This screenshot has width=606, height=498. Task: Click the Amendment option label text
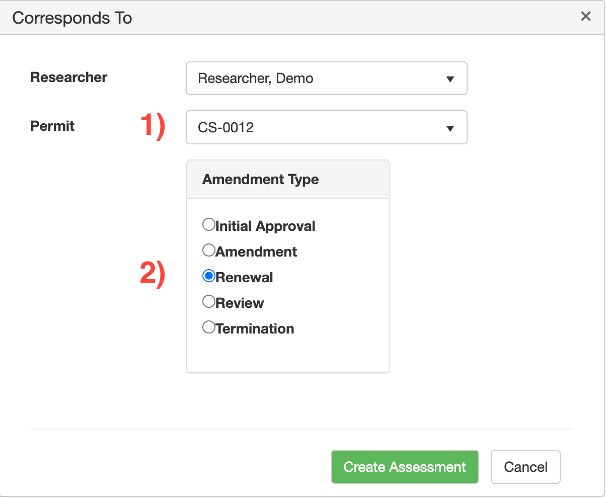tap(256, 252)
